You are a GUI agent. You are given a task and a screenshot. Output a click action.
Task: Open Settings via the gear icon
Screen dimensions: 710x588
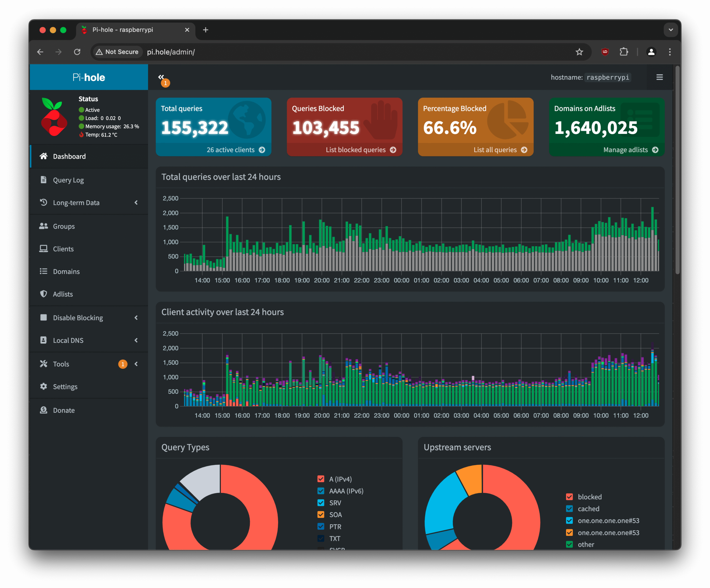[44, 386]
